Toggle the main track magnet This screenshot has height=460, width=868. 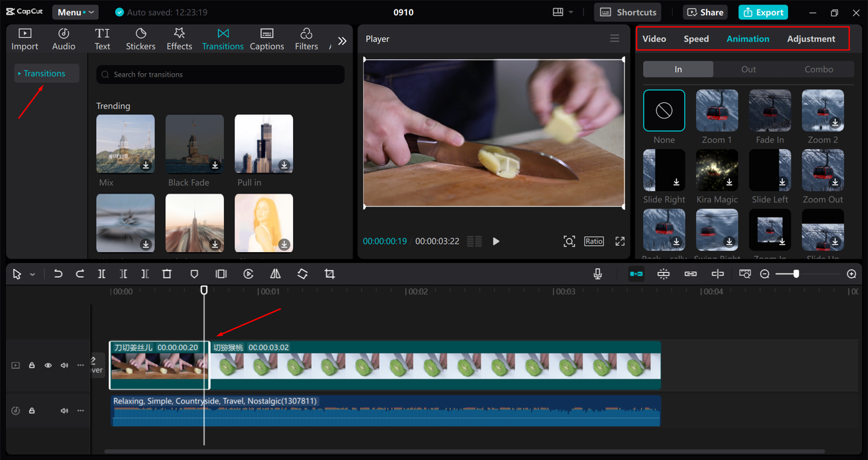[636, 274]
